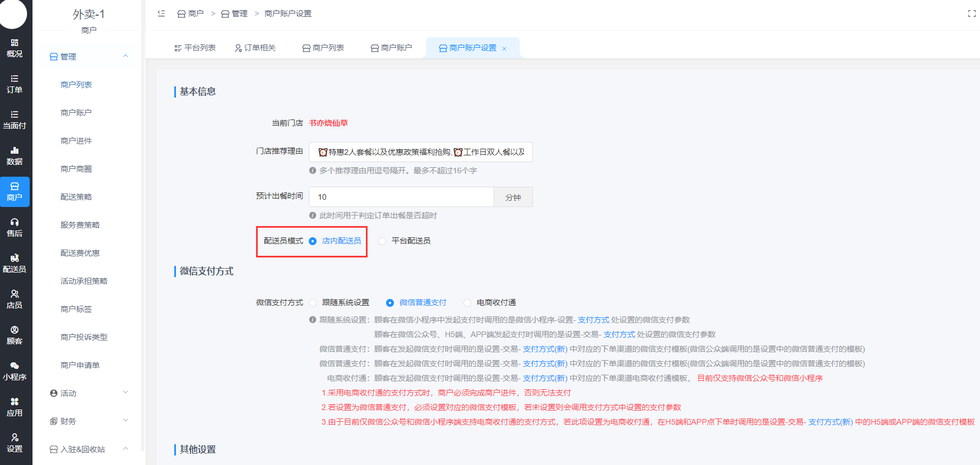
Task: Collapse the 入驻&回收站 menu group
Action: tap(89, 449)
